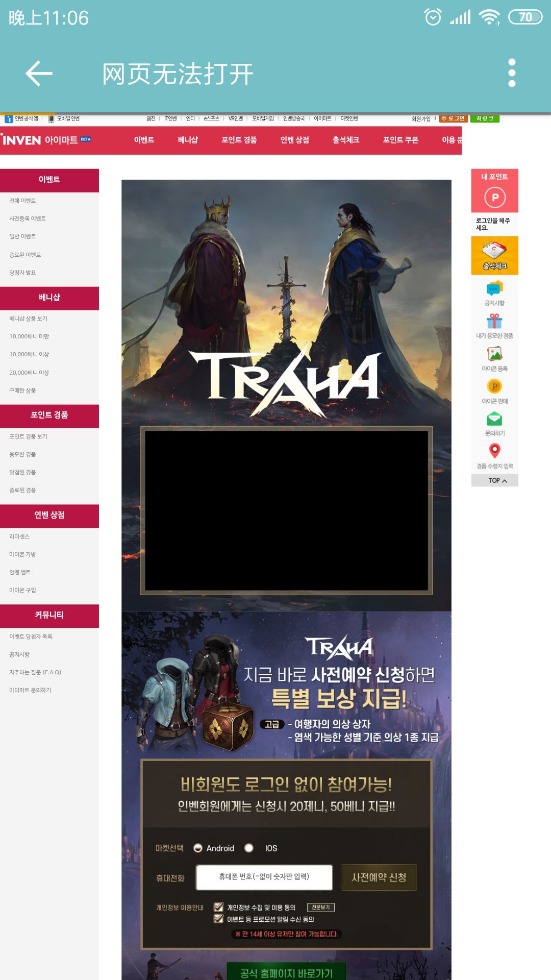
Task: Open the 출석체크 calendar banner
Action: 495,256
